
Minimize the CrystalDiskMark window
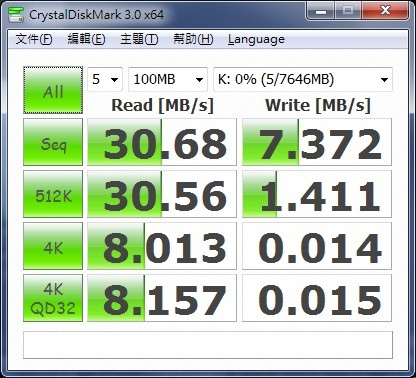(321, 11)
